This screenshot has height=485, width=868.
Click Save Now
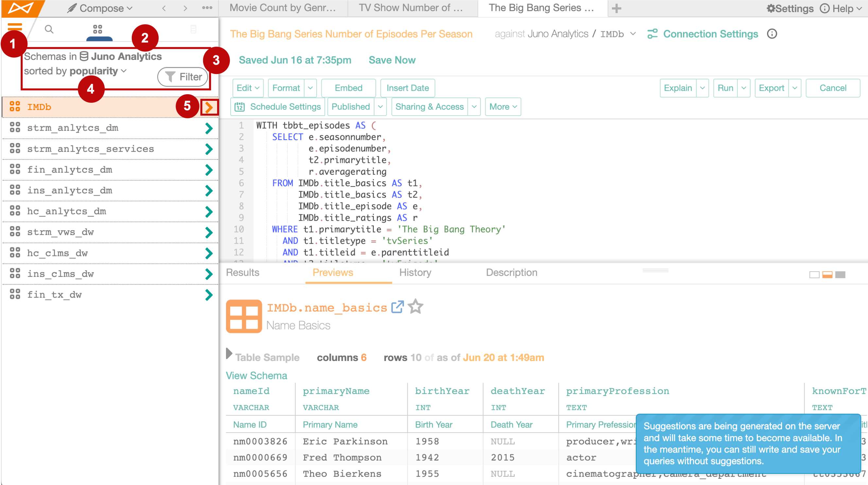392,60
